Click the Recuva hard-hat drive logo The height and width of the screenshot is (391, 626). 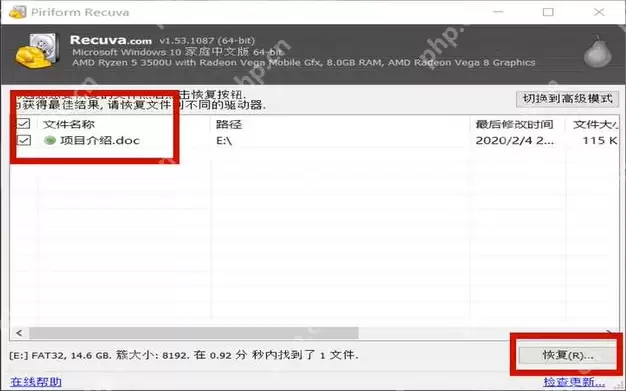38,51
